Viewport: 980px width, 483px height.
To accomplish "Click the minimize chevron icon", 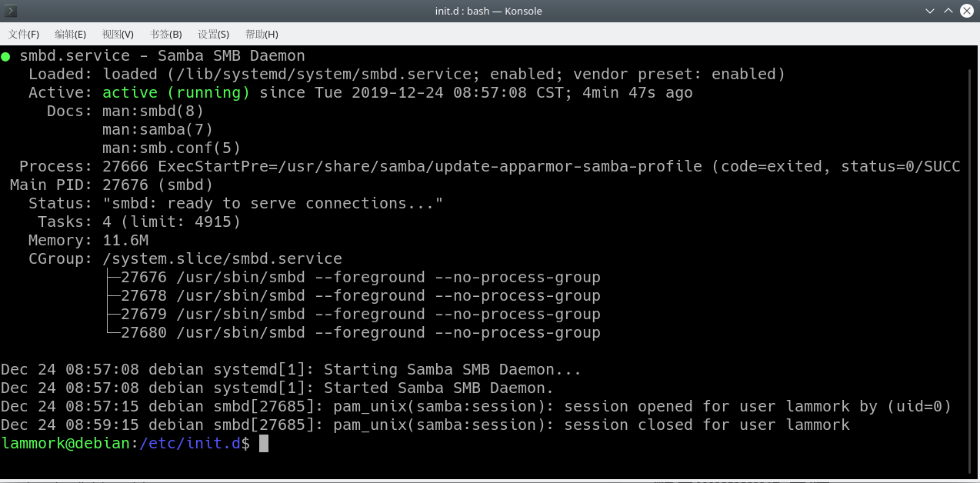I will (x=930, y=11).
